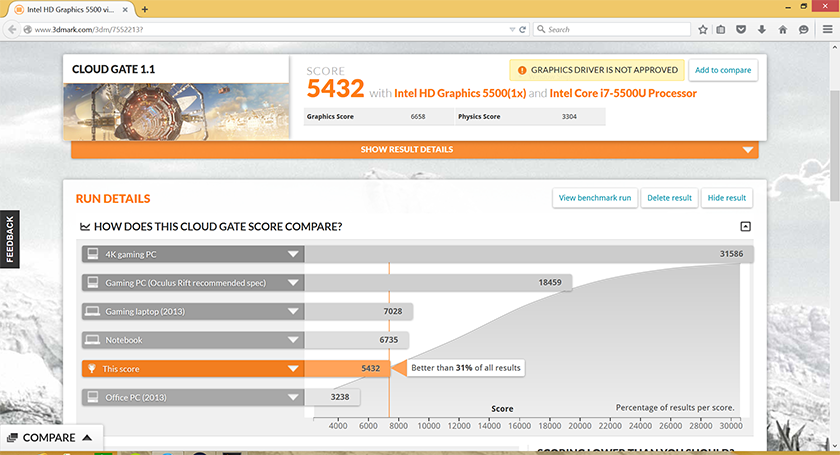Click View benchmark run button
The height and width of the screenshot is (455, 840).
tap(595, 198)
